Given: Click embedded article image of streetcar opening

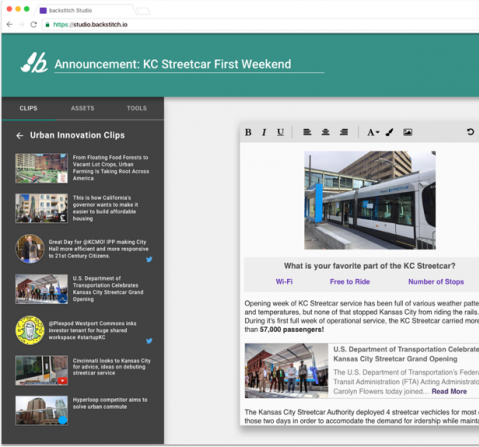Looking at the screenshot, I should [x=287, y=371].
